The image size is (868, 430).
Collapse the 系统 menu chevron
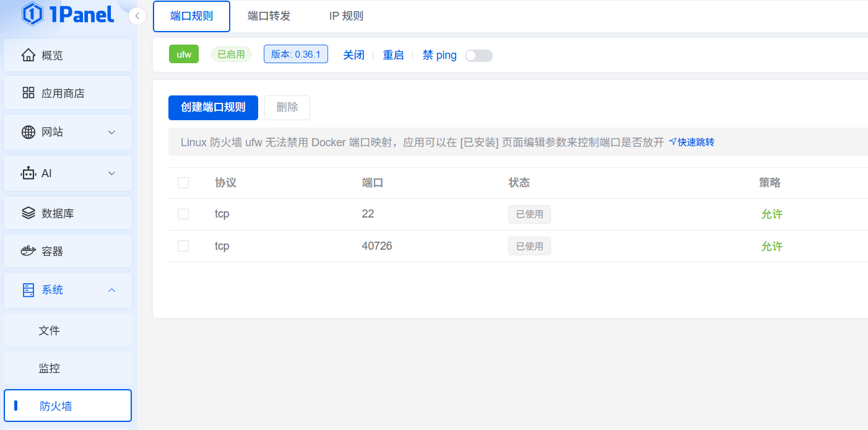111,289
